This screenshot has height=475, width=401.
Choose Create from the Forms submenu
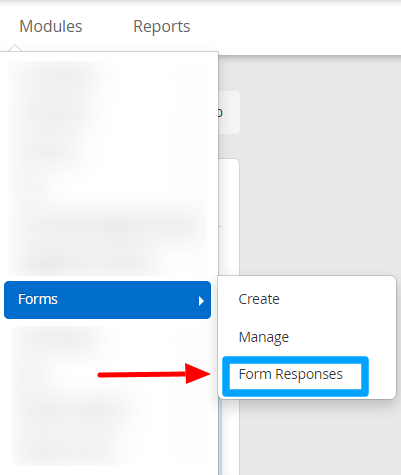pos(259,299)
